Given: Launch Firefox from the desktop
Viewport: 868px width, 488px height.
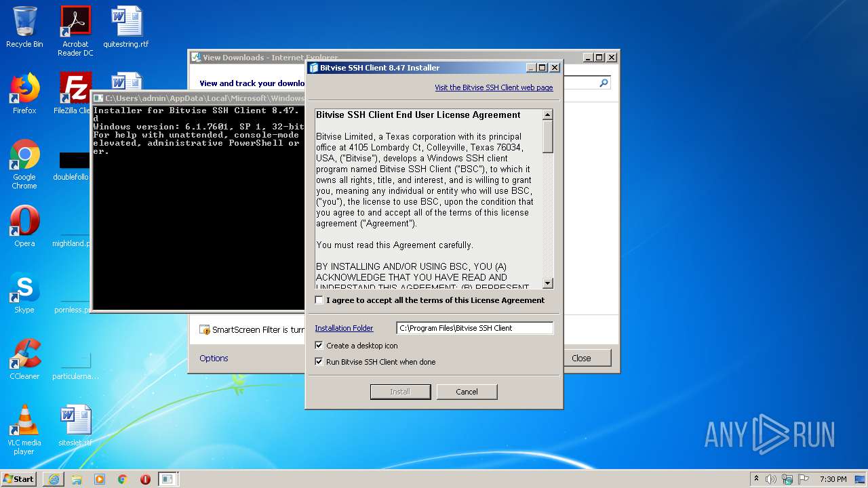Looking at the screenshot, I should coord(24,94).
